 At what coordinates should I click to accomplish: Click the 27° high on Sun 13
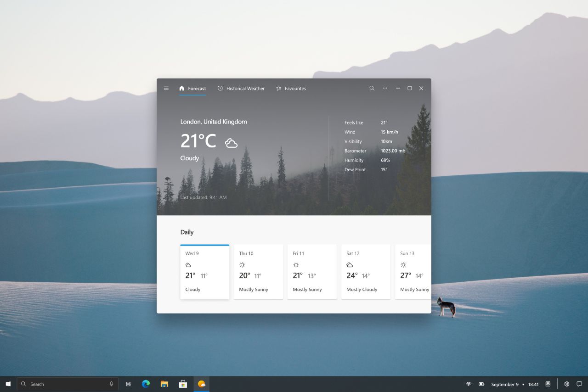[x=406, y=275]
